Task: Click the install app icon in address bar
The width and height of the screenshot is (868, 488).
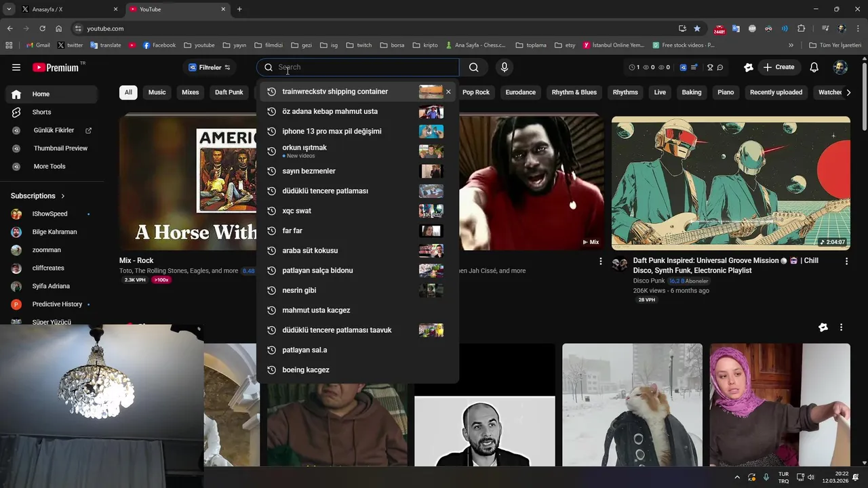Action: (682, 28)
